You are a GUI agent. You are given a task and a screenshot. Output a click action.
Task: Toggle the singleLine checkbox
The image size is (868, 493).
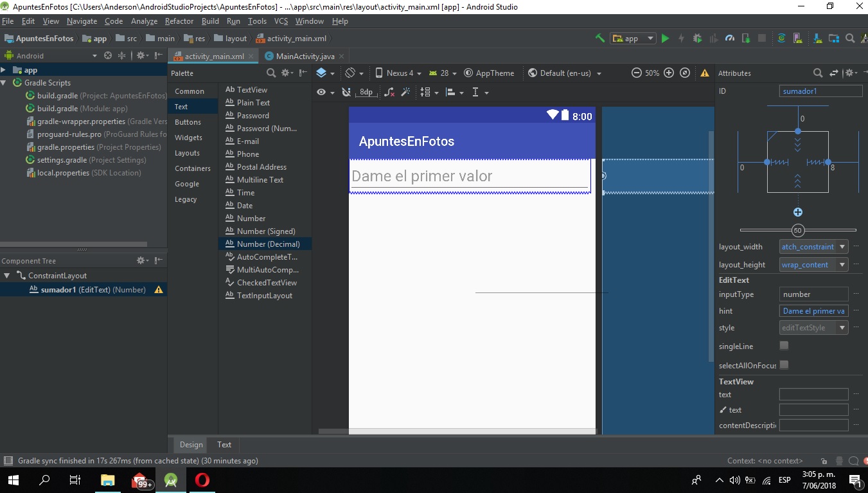[x=784, y=346]
